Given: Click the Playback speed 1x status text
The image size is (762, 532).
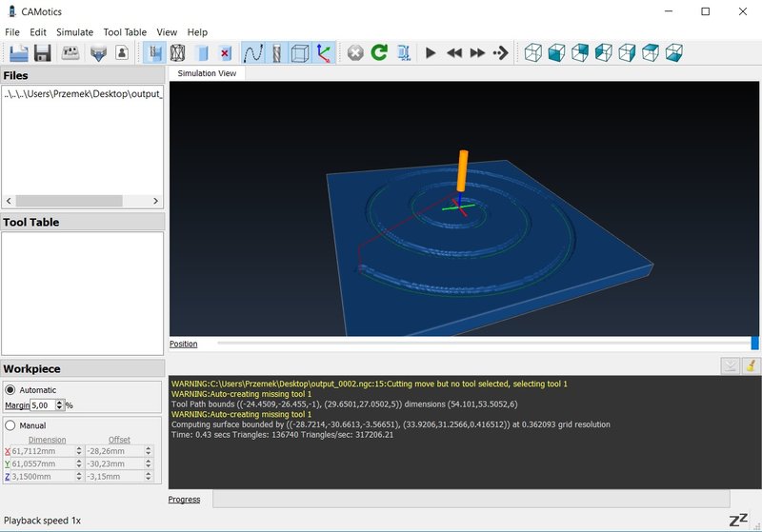Looking at the screenshot, I should pos(42,521).
